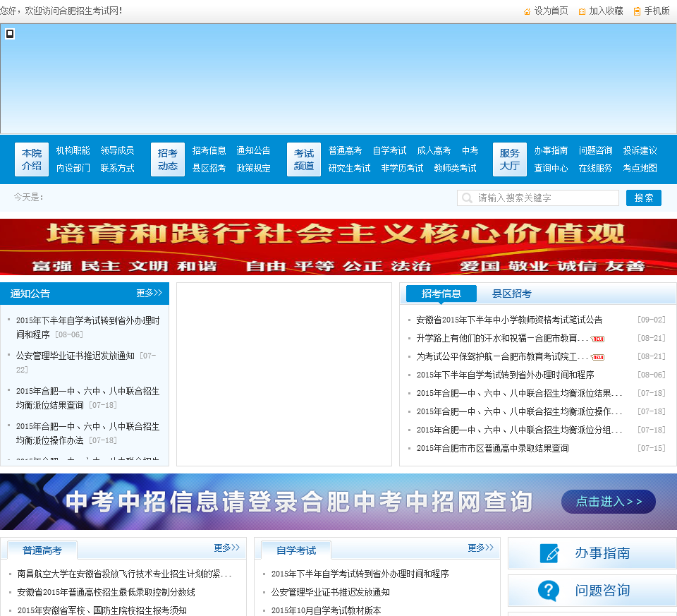Open 招考信息 in the blue navigation bar
This screenshot has width=677, height=616.
(x=209, y=150)
